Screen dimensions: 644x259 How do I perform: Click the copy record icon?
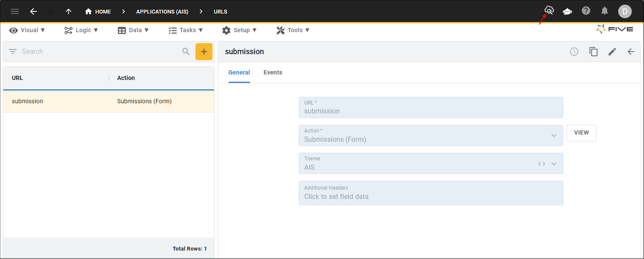pyautogui.click(x=593, y=52)
